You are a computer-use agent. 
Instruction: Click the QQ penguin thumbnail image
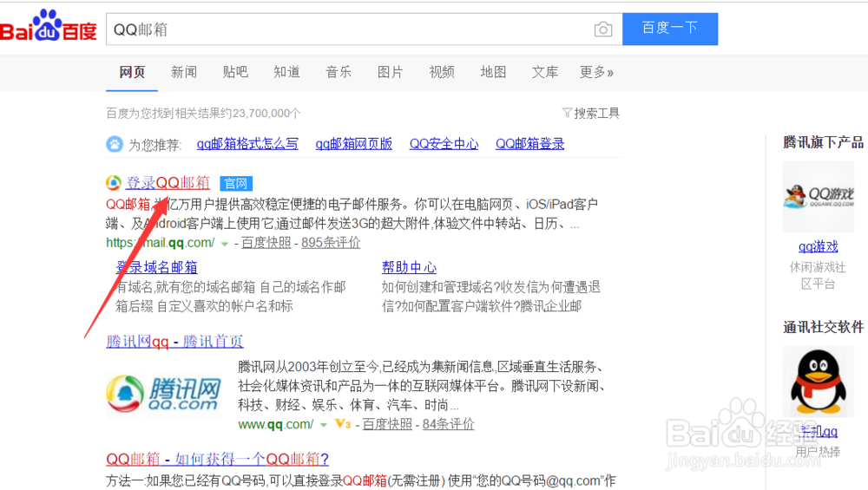pos(819,382)
